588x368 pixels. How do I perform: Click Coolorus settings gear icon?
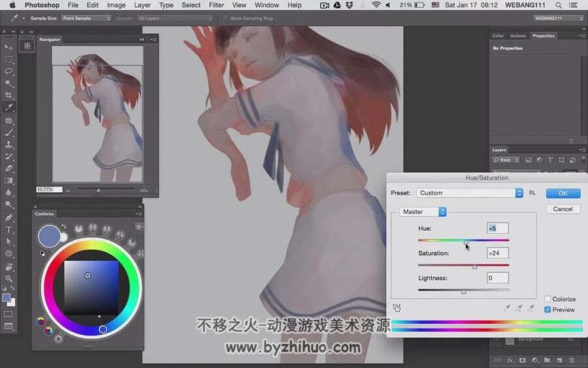[x=139, y=227]
